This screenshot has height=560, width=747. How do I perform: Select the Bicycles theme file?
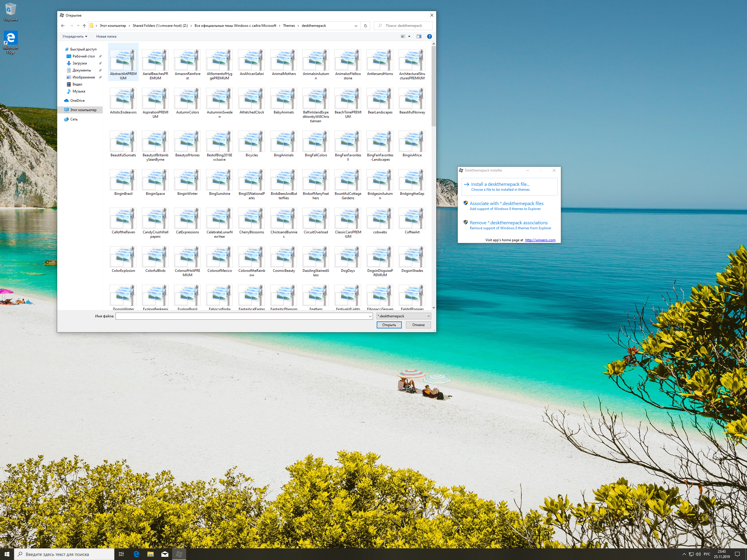(x=252, y=144)
